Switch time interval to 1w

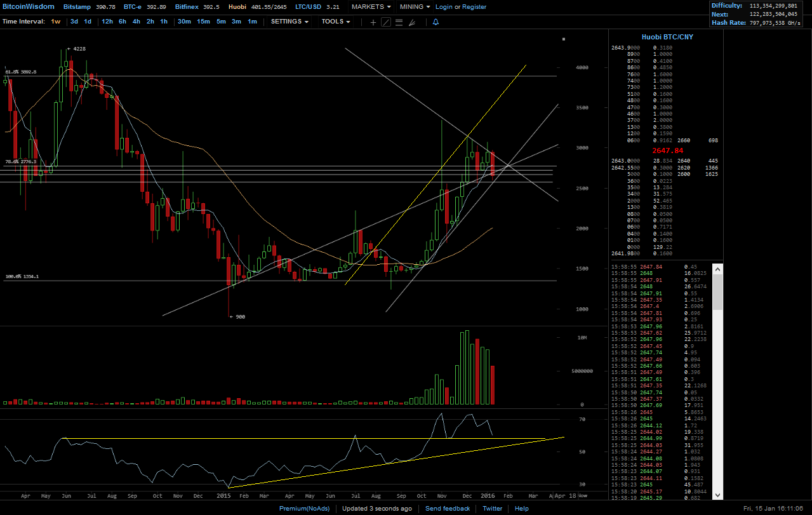pos(56,22)
